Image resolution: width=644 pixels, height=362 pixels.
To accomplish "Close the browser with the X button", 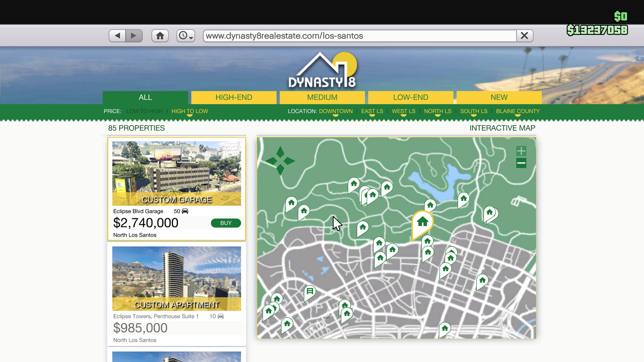I will click(x=525, y=36).
